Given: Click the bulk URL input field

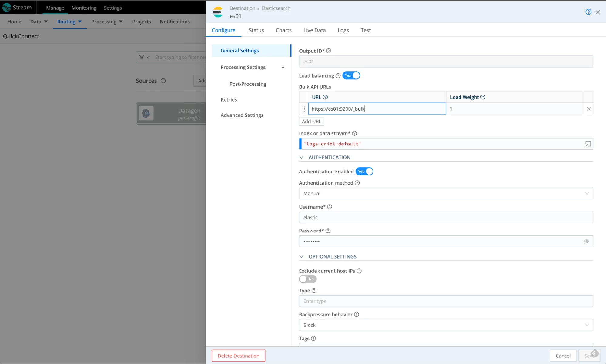Looking at the screenshot, I should coord(377,109).
